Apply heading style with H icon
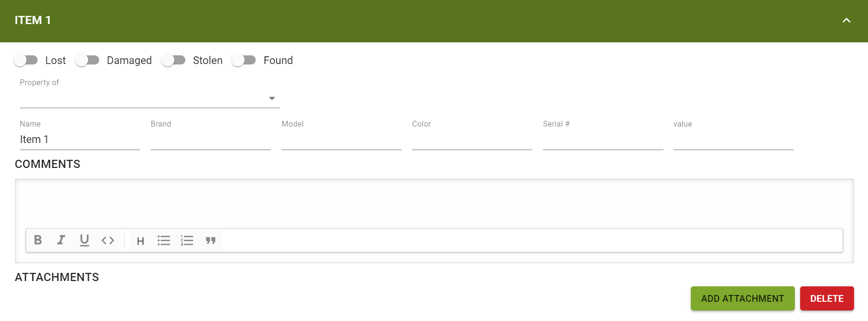The image size is (868, 321). pos(141,241)
